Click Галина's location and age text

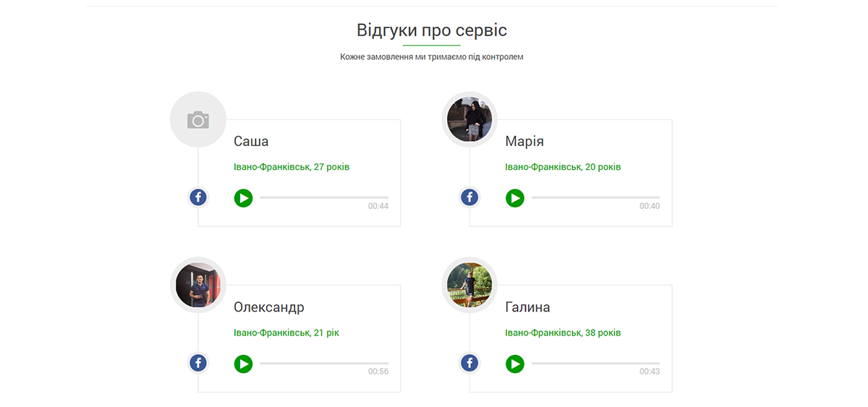click(x=563, y=333)
